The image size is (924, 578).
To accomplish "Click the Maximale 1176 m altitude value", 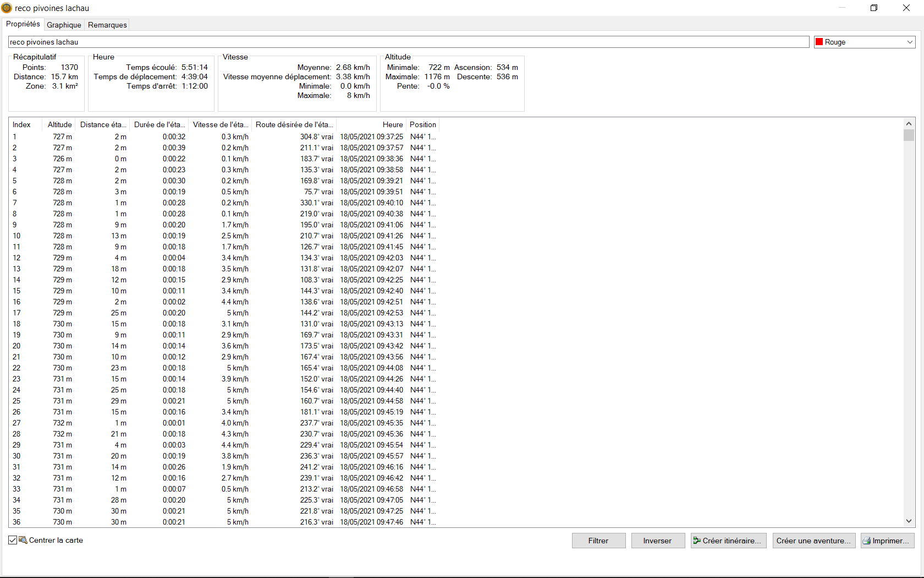I will pyautogui.click(x=437, y=77).
